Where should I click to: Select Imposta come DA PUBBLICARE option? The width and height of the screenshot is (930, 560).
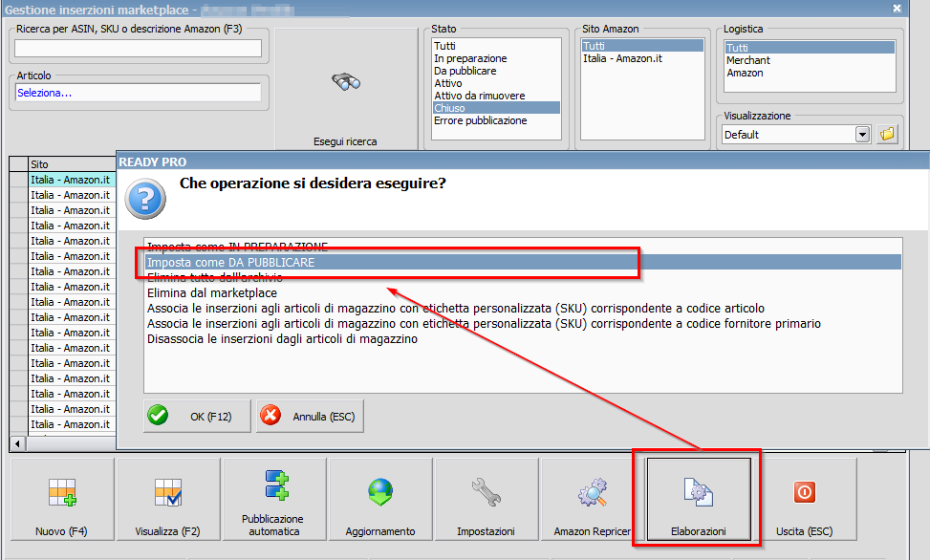pos(523,262)
